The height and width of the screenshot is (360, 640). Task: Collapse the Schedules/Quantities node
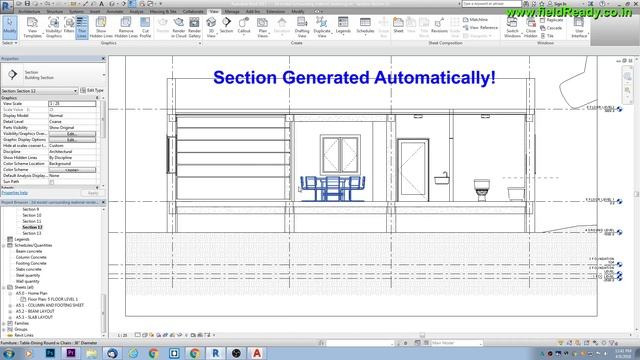click(x=4, y=245)
